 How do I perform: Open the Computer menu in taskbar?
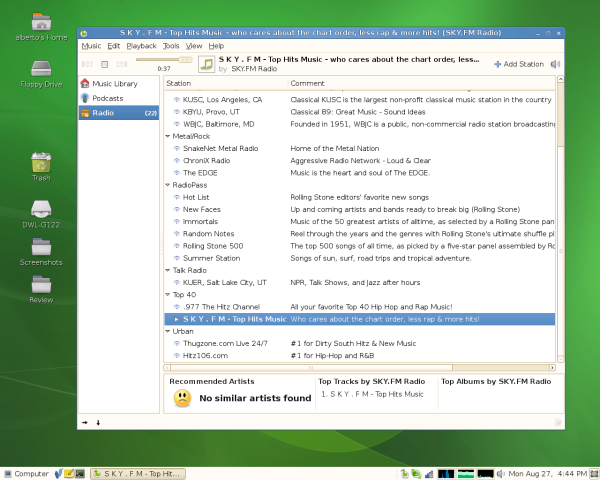(x=27, y=474)
